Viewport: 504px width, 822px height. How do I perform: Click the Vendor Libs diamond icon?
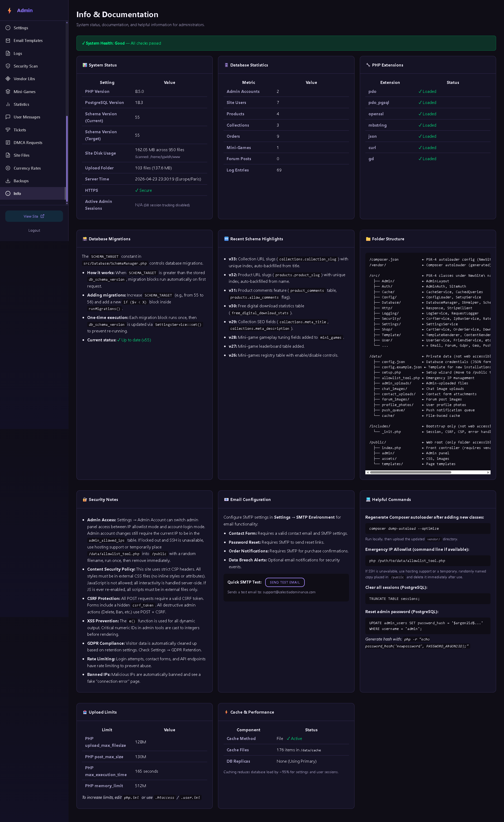[8, 79]
